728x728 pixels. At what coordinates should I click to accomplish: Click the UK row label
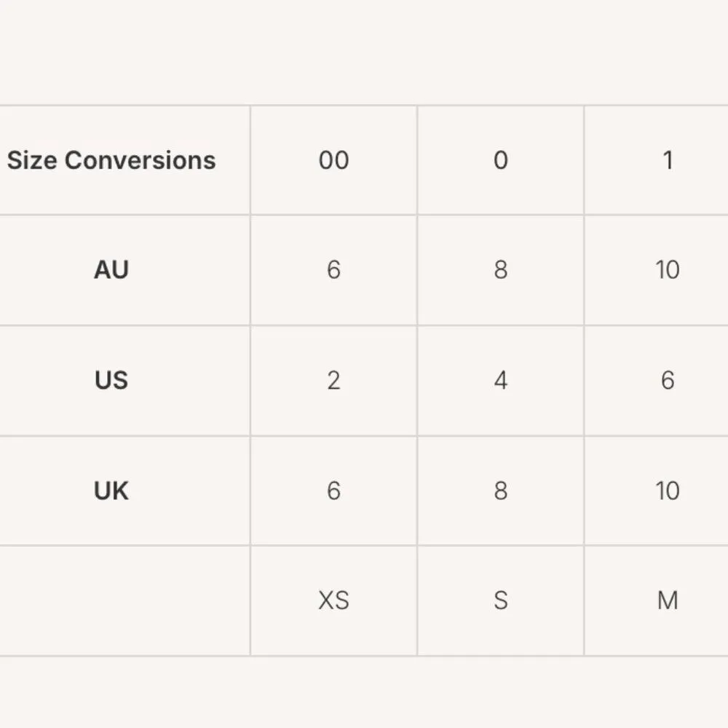click(111, 491)
